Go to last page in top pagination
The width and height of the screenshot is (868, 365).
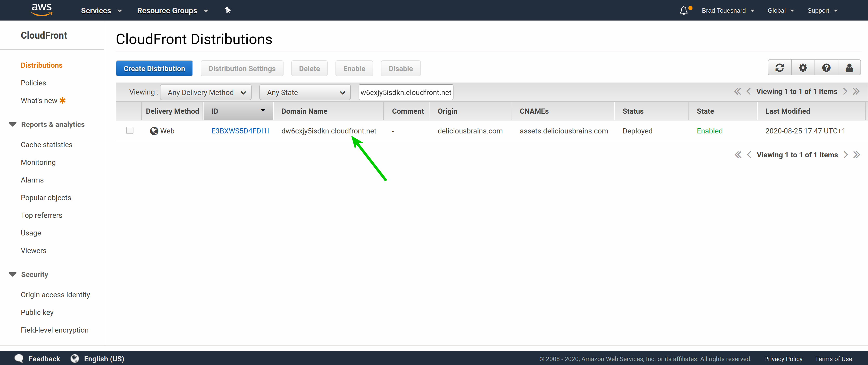856,91
